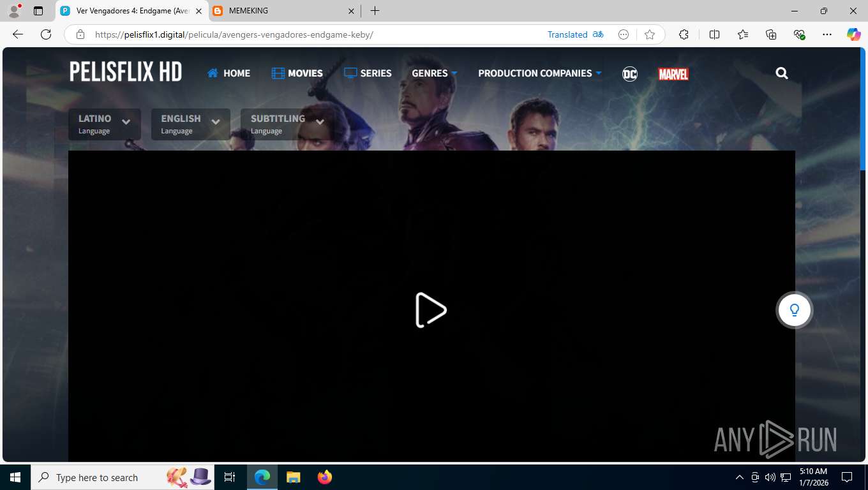Screen dimensions: 868x490
Task: Open the clock showing 5:10 AM
Action: (813, 477)
